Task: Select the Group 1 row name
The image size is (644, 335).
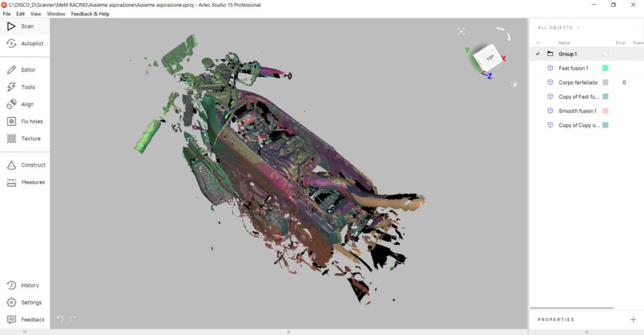Action: point(568,54)
